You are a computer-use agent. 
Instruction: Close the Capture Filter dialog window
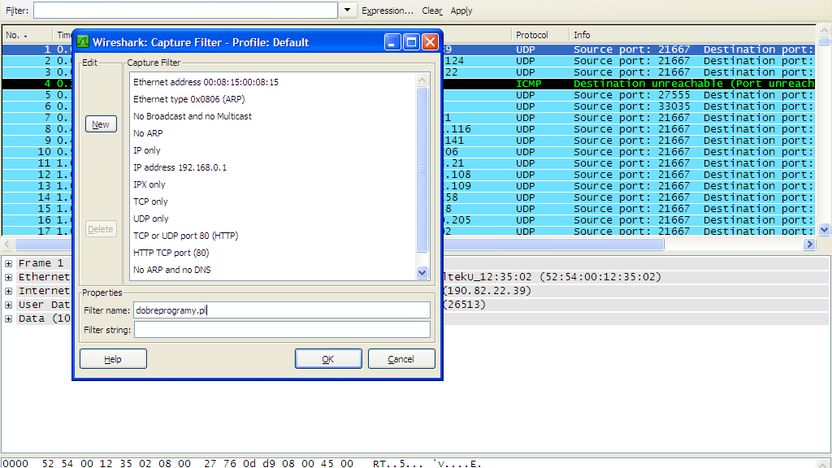tap(430, 42)
